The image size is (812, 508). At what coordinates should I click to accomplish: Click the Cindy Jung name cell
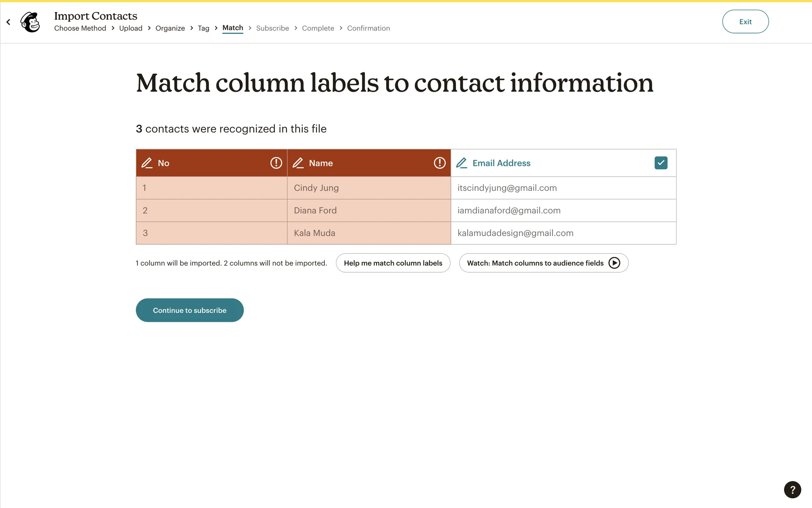(369, 188)
